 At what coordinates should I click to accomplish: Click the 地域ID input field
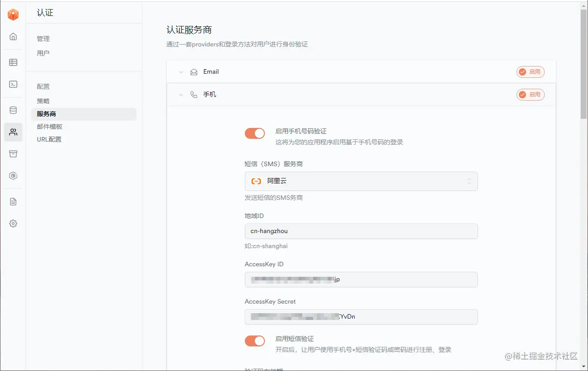point(361,231)
